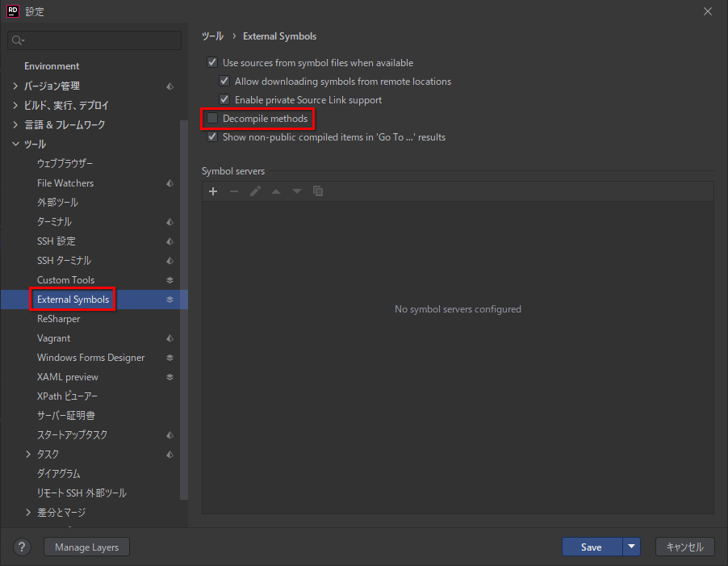Viewport: 728px width, 566px height.
Task: Expand the タスク tree node
Action: (x=28, y=454)
